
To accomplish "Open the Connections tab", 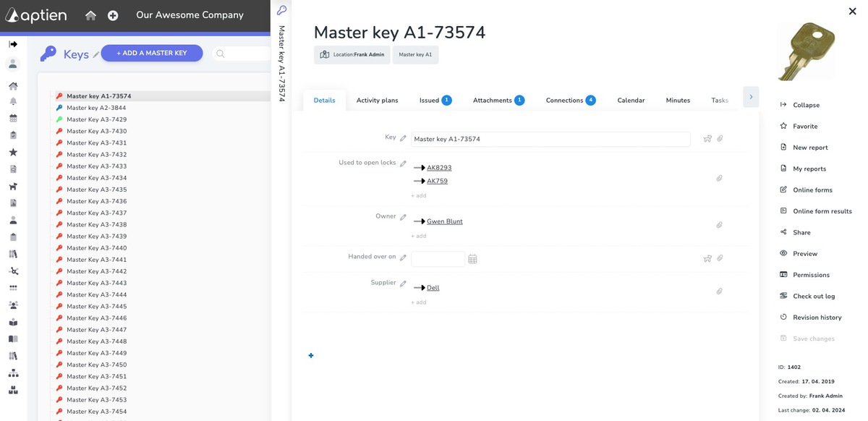I will tap(570, 101).
